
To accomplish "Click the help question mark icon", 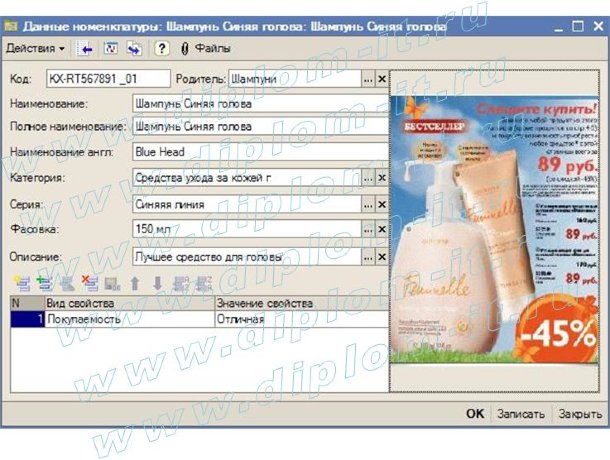I will [x=161, y=48].
